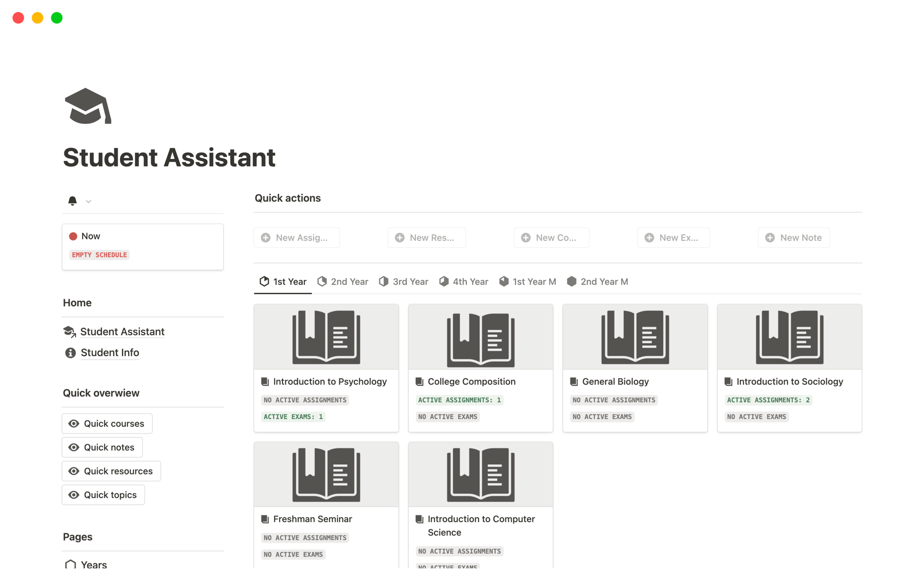
Task: Click the notification bell icon
Action: pyautogui.click(x=72, y=201)
